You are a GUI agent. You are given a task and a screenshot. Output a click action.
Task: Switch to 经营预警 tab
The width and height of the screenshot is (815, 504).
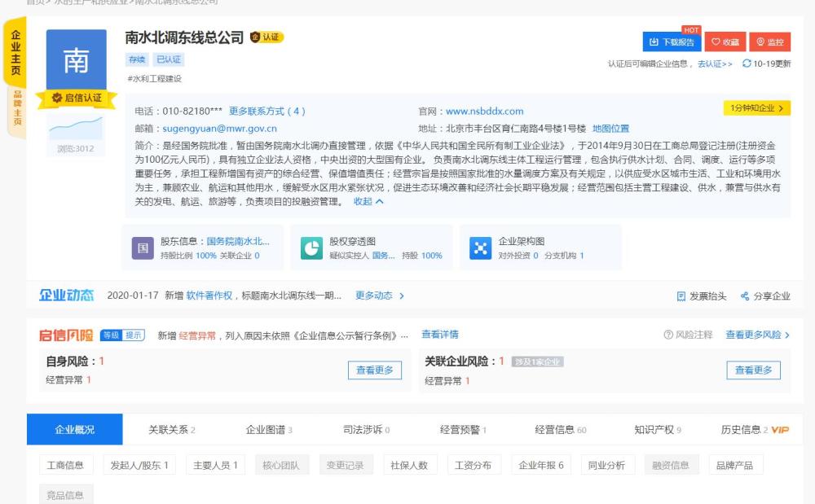pos(463,430)
